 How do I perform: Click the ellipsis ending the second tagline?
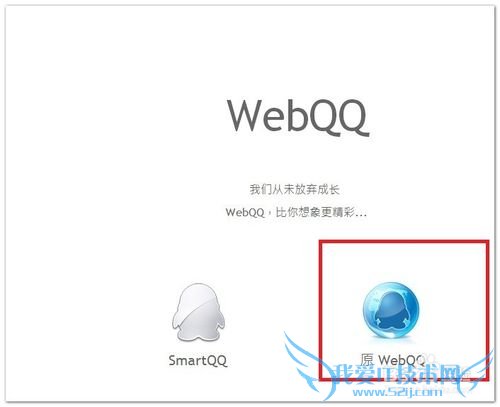coord(361,216)
